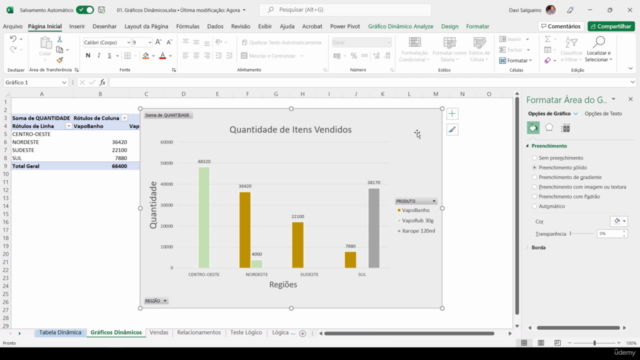Select Preenchimento com imagem ou textura
640x360 pixels.
tap(534, 187)
